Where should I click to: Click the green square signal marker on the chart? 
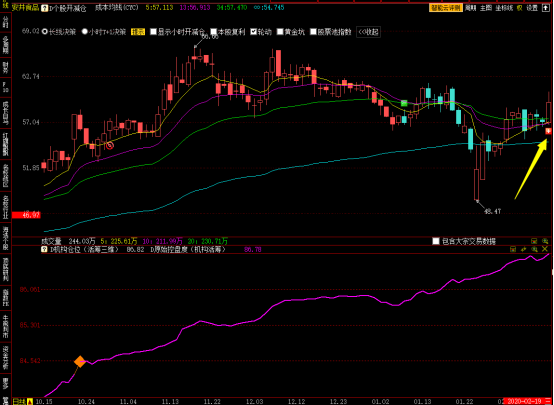(404, 103)
